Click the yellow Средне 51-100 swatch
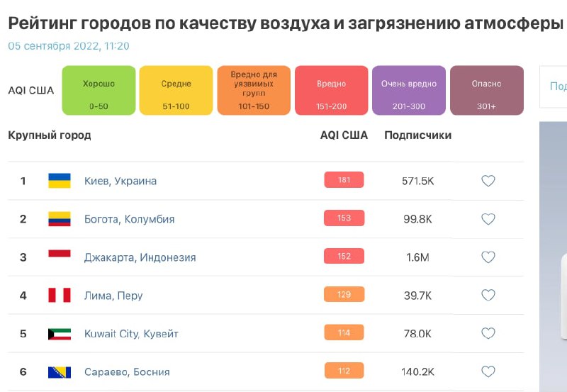Image resolution: width=567 pixels, height=392 pixels. click(x=176, y=90)
